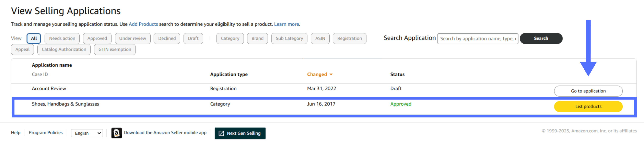Filter by Brand application type
Screen dimensions: 644x153
pyautogui.click(x=257, y=39)
